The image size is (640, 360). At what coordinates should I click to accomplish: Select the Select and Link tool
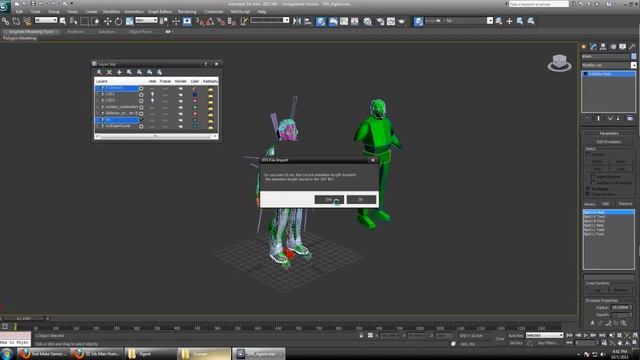click(5, 21)
